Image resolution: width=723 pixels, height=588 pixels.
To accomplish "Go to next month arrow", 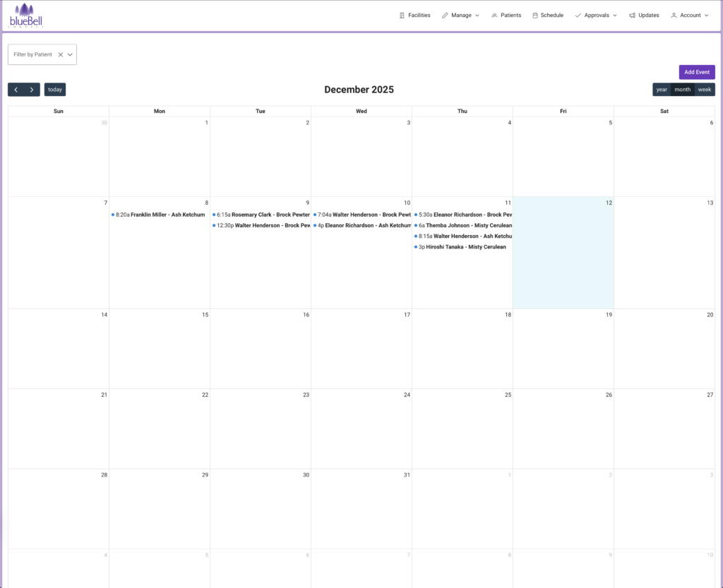I will [x=32, y=90].
